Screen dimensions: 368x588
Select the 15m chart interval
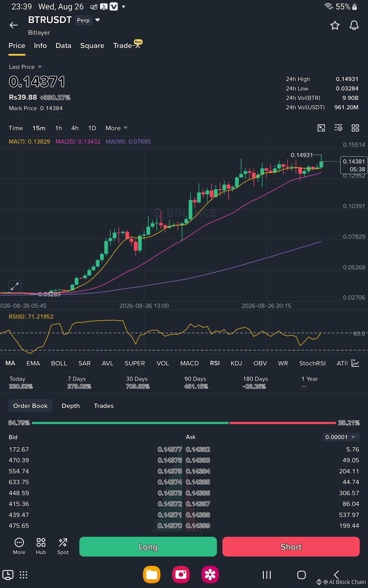point(39,128)
